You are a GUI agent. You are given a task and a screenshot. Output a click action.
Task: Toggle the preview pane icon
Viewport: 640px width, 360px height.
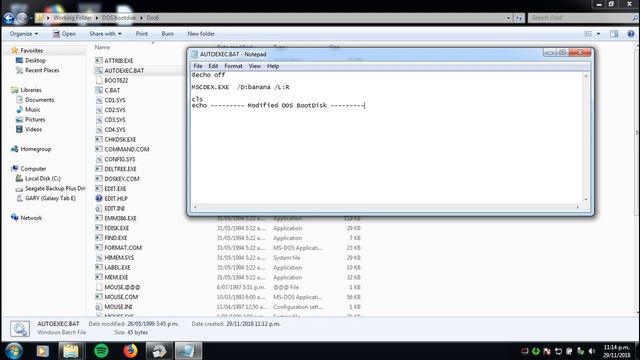[614, 34]
